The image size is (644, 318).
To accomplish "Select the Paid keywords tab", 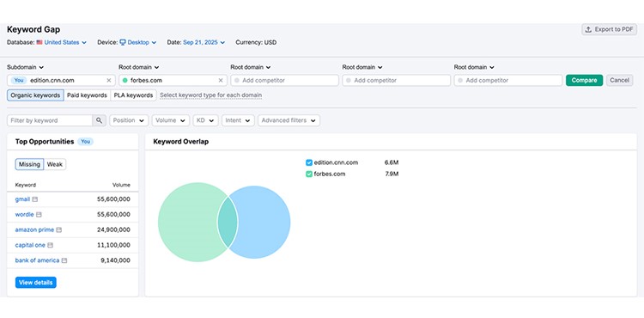I will [87, 95].
